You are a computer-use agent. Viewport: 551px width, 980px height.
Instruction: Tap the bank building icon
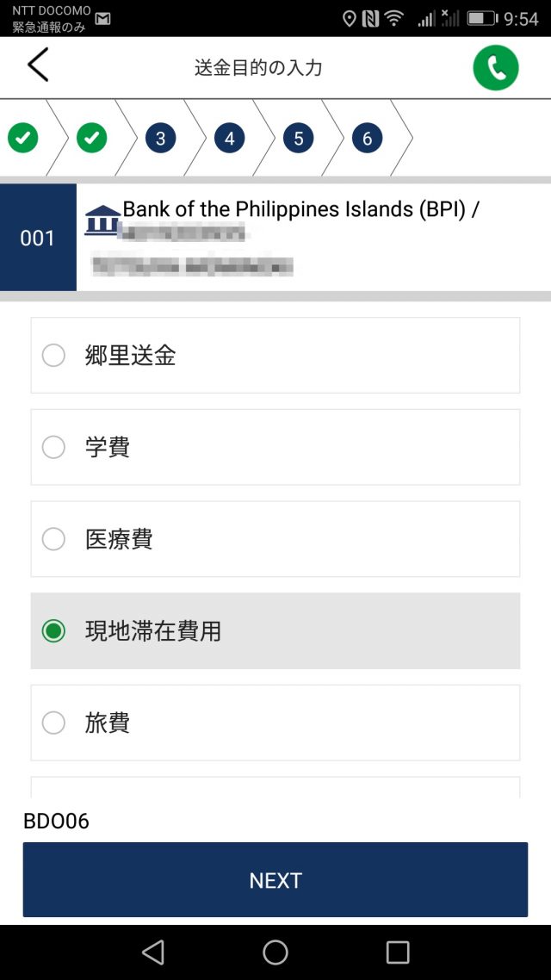pos(102,220)
